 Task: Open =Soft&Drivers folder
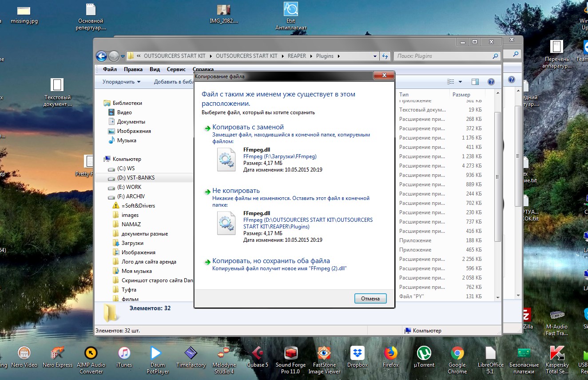134,206
